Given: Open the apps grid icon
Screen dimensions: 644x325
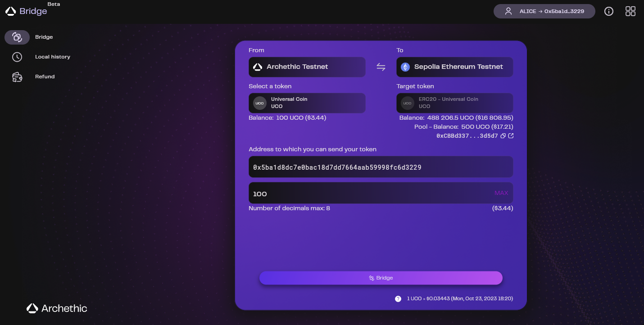Looking at the screenshot, I should pos(630,11).
